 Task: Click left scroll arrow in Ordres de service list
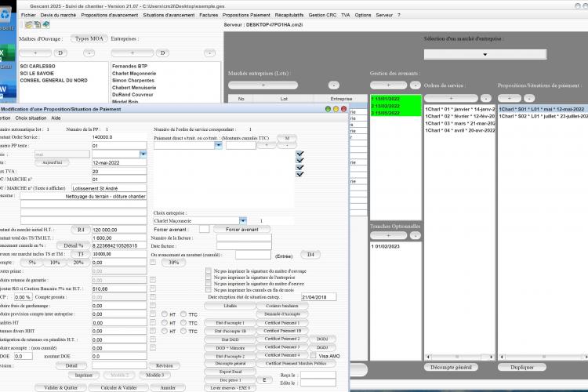(428, 357)
